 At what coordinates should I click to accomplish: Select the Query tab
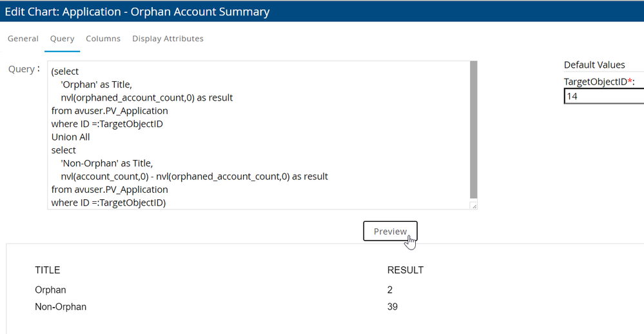[63, 39]
